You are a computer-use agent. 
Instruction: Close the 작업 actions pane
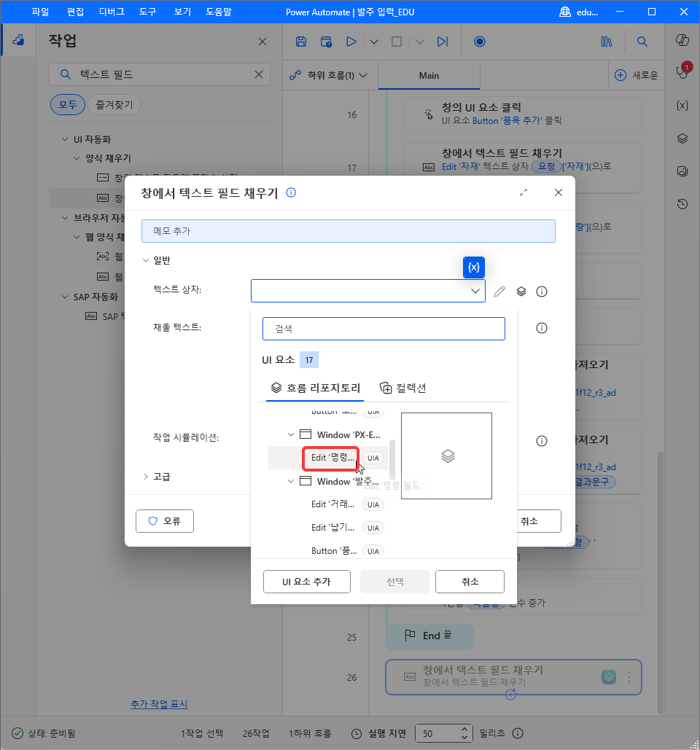[x=262, y=42]
